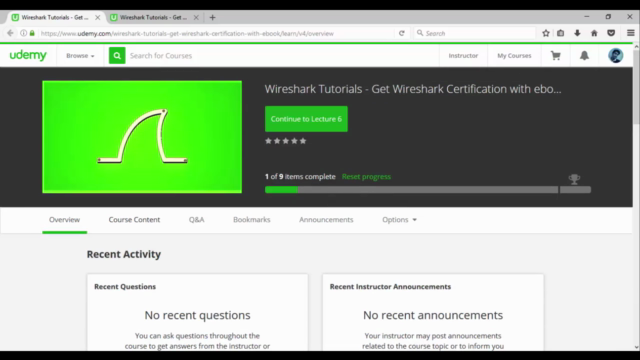Bookmark this page with star icon
The height and width of the screenshot is (360, 640).
pyautogui.click(x=546, y=33)
